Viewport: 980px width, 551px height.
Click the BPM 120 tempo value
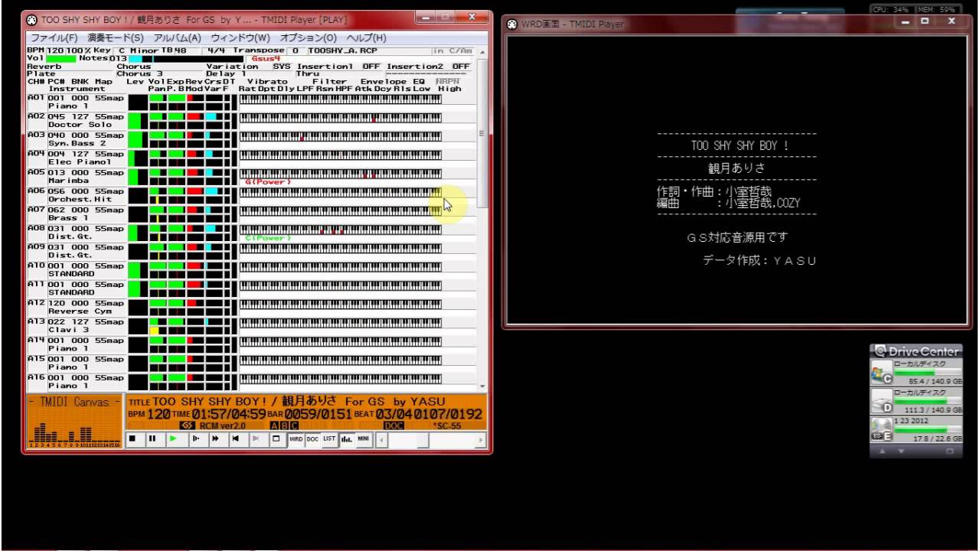tap(56, 51)
